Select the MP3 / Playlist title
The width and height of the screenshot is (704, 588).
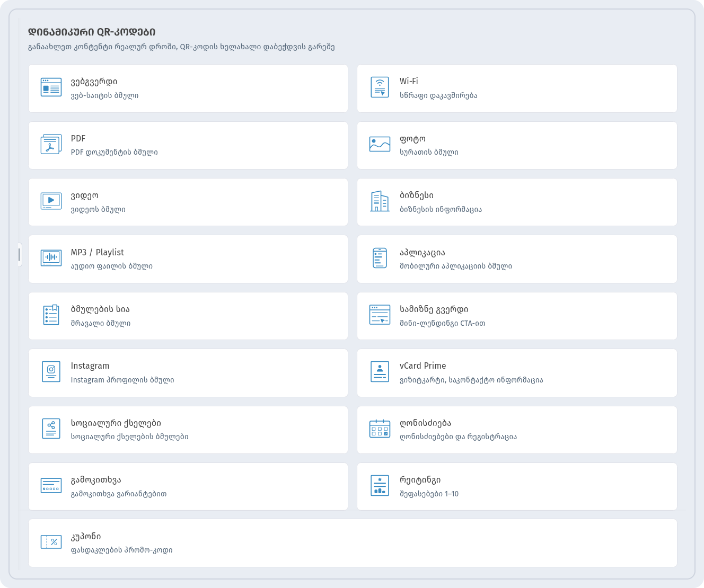pyautogui.click(x=98, y=252)
